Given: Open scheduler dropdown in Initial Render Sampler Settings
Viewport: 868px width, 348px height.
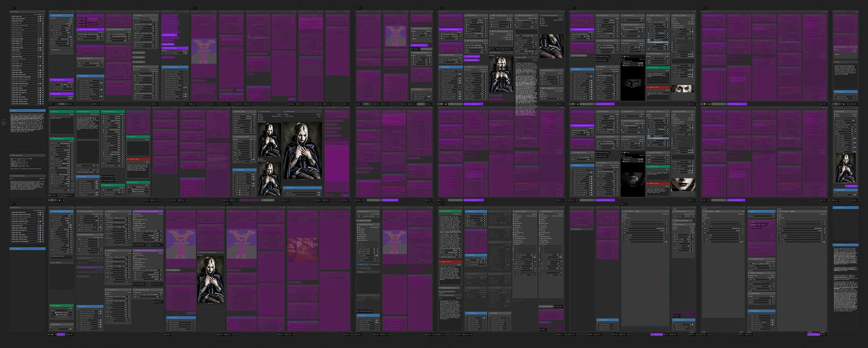Looking at the screenshot, I should 245,118.
